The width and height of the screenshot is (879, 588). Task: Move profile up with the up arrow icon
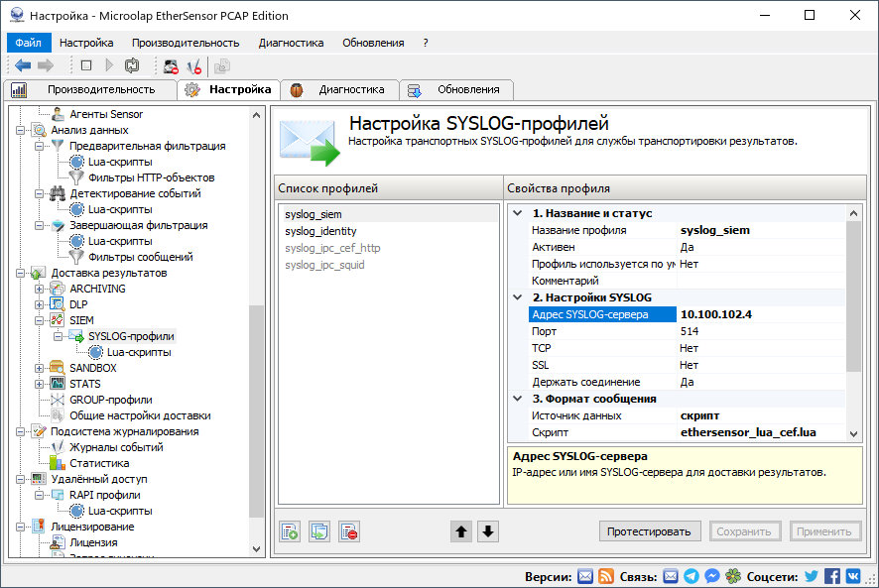(x=460, y=530)
